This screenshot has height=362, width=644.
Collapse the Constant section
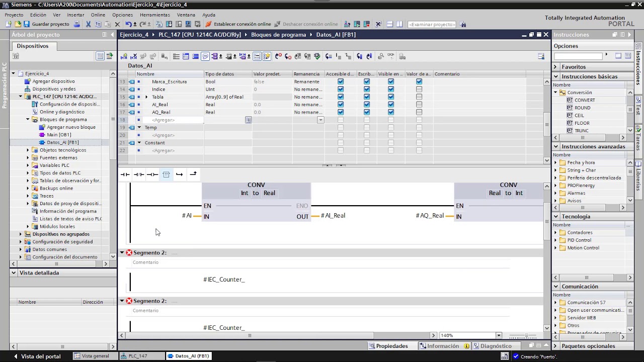[x=139, y=143]
